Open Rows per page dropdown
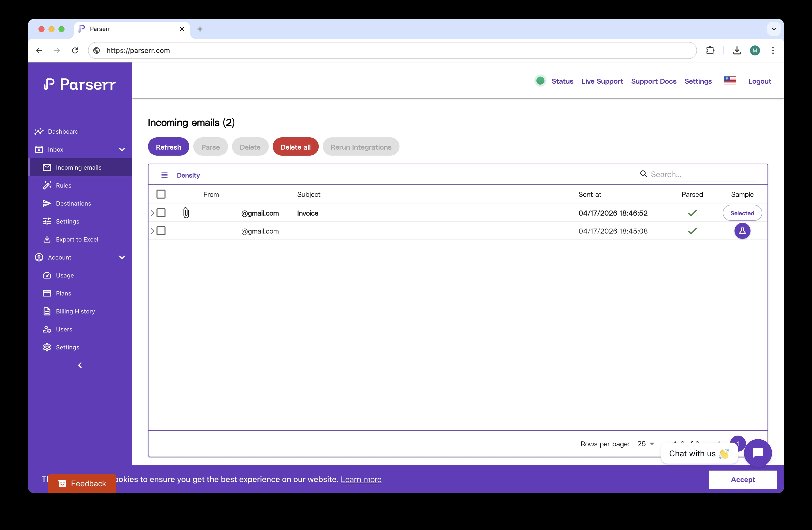 tap(645, 444)
